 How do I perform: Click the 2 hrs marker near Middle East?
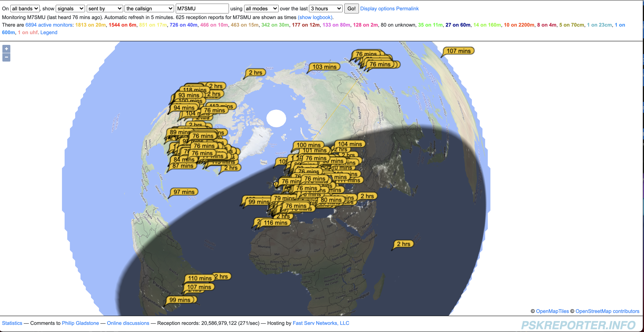pyautogui.click(x=367, y=196)
